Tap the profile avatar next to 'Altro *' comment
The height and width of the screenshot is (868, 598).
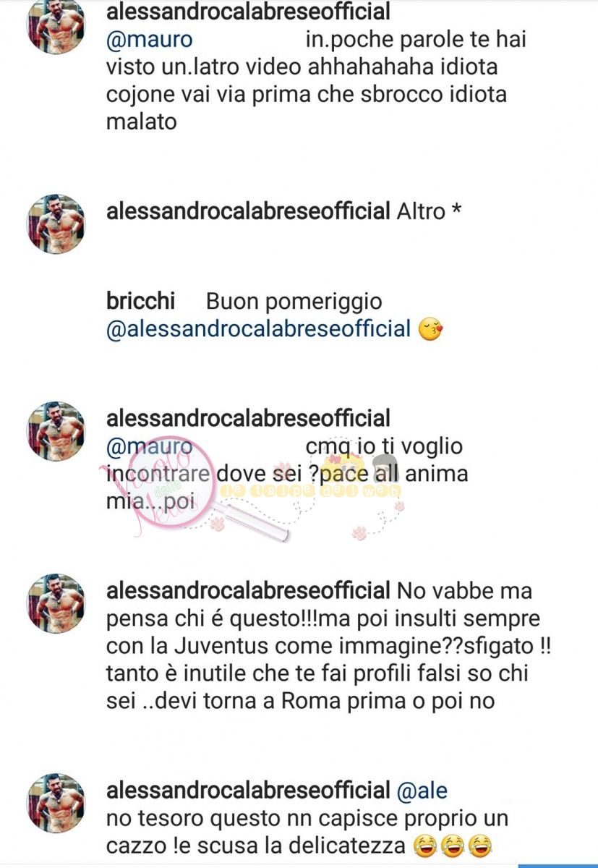click(x=56, y=224)
